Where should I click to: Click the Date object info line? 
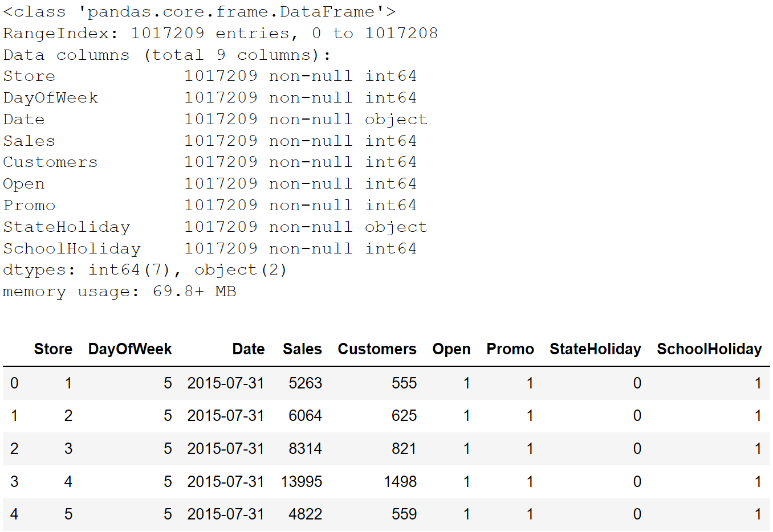215,120
